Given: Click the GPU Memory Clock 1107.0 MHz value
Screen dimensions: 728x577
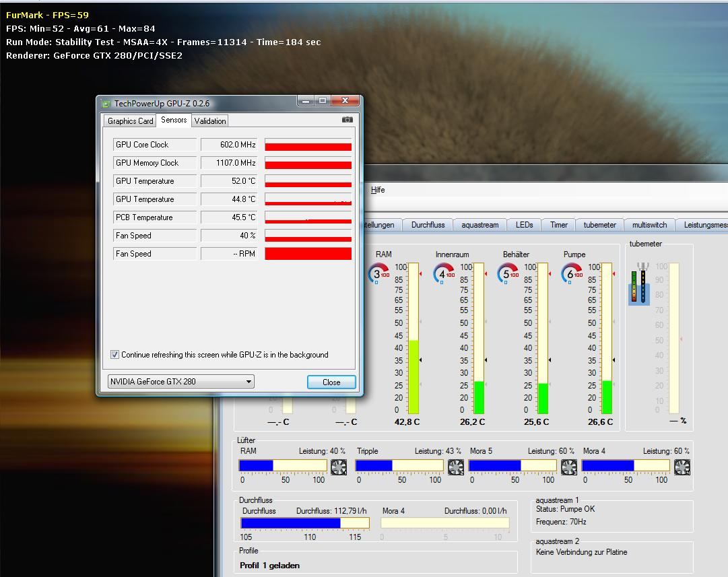Looking at the screenshot, I should 230,162.
